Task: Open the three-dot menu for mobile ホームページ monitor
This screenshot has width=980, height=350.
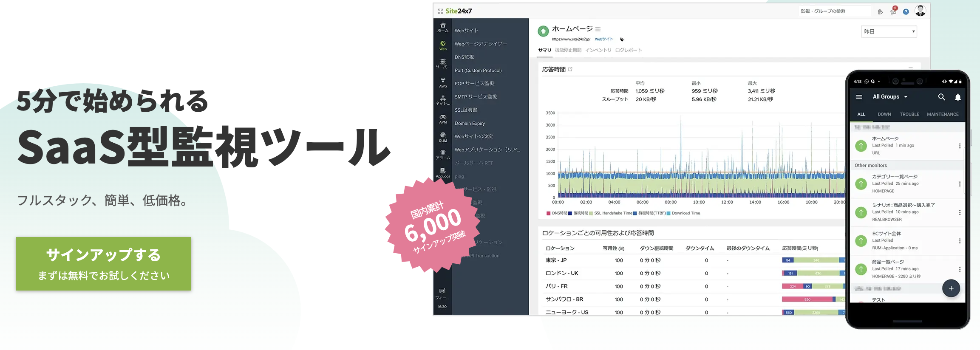Action: 960,146
